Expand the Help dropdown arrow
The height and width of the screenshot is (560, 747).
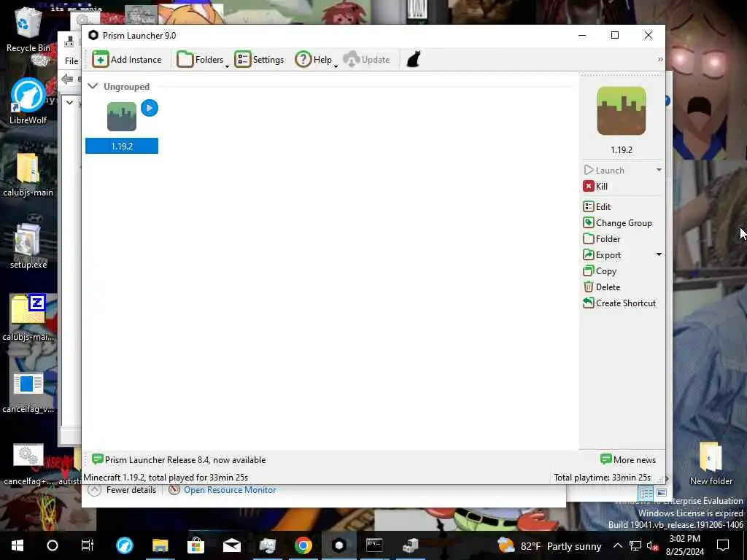[336, 66]
